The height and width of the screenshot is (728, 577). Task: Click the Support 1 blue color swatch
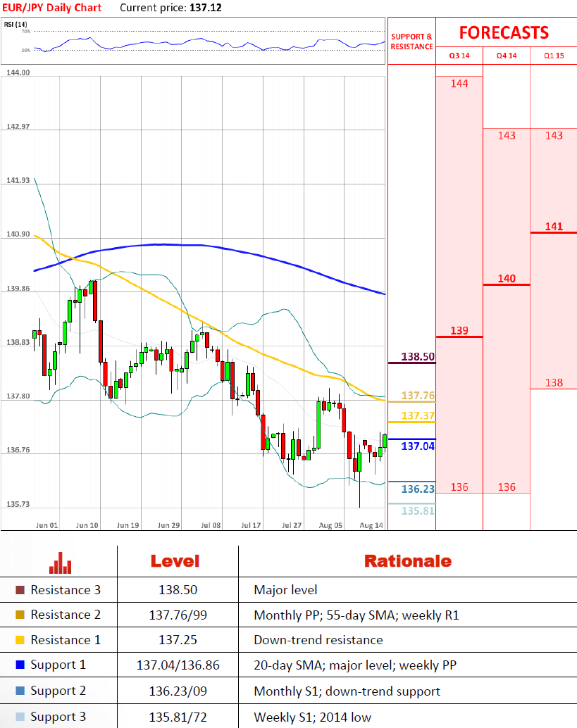click(x=20, y=665)
